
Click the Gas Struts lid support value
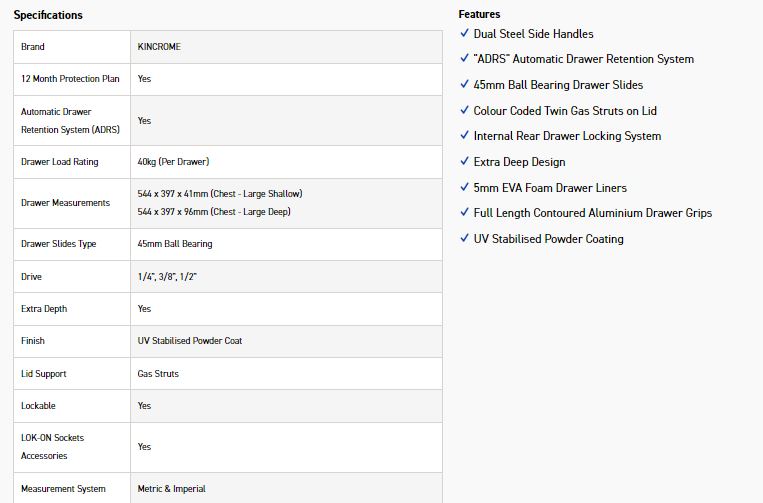point(158,373)
